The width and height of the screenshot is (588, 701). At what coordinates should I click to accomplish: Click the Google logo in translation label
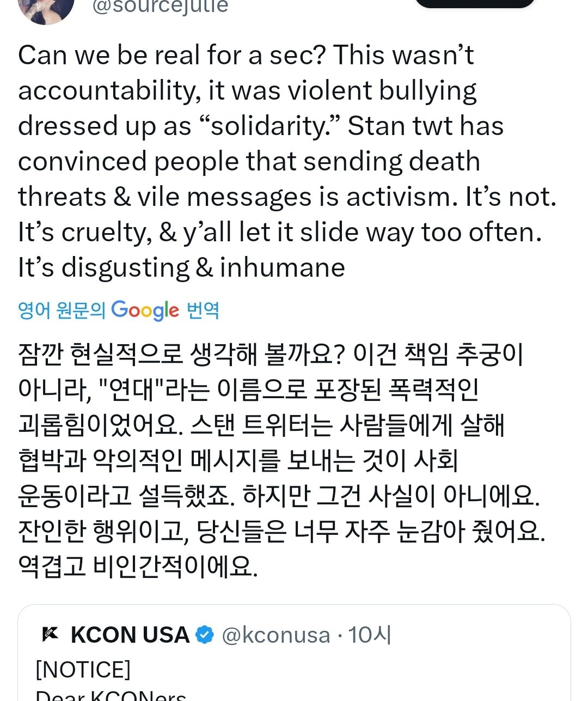pyautogui.click(x=145, y=310)
